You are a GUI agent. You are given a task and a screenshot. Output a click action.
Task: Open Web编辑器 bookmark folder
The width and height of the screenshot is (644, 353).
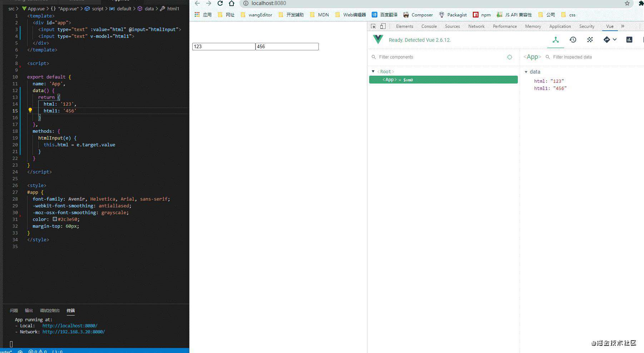[x=350, y=15]
